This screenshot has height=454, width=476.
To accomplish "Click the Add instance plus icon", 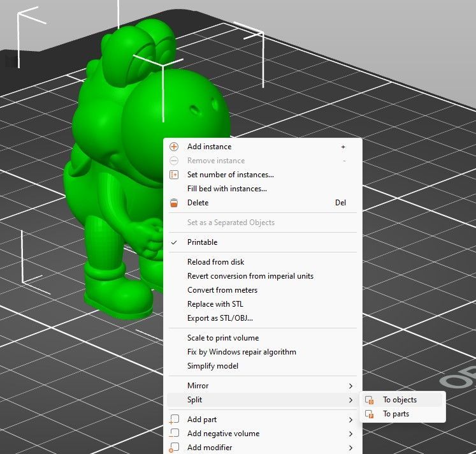I will [174, 147].
